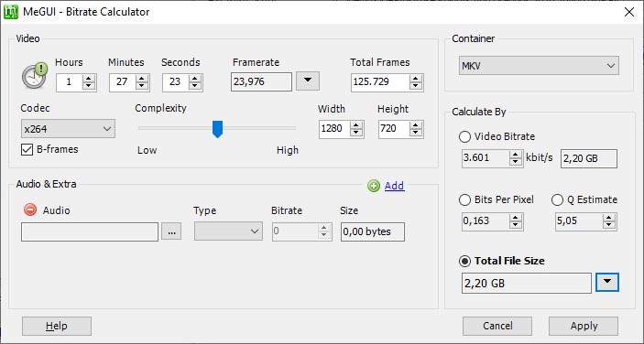Viewport: 644px width, 344px height.
Task: Decrease Minutes with down arrow
Action: pos(142,86)
